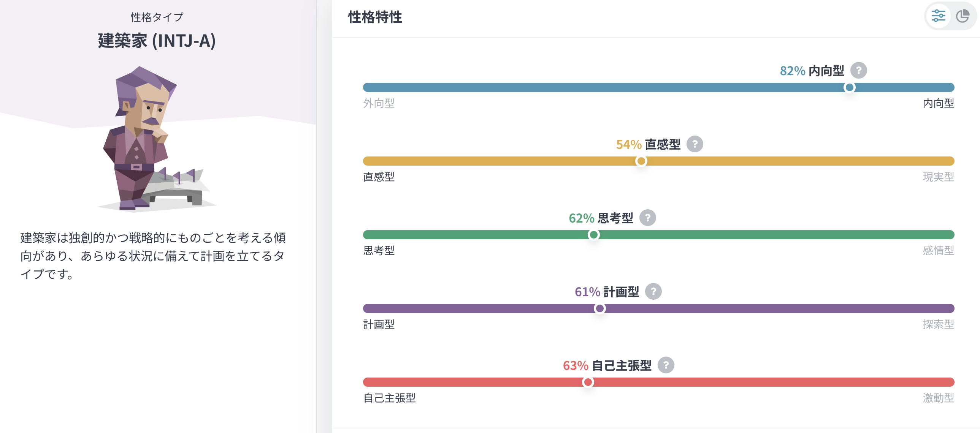Screen dimensions: 980x433
Task: Click the blue 内向型 slider handle
Action: pos(849,87)
